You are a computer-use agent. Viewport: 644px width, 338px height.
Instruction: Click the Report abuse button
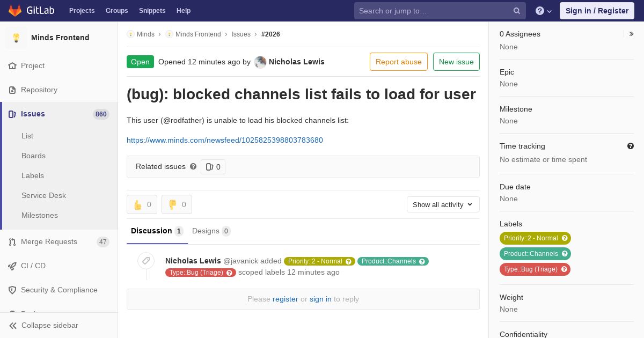[x=399, y=62]
